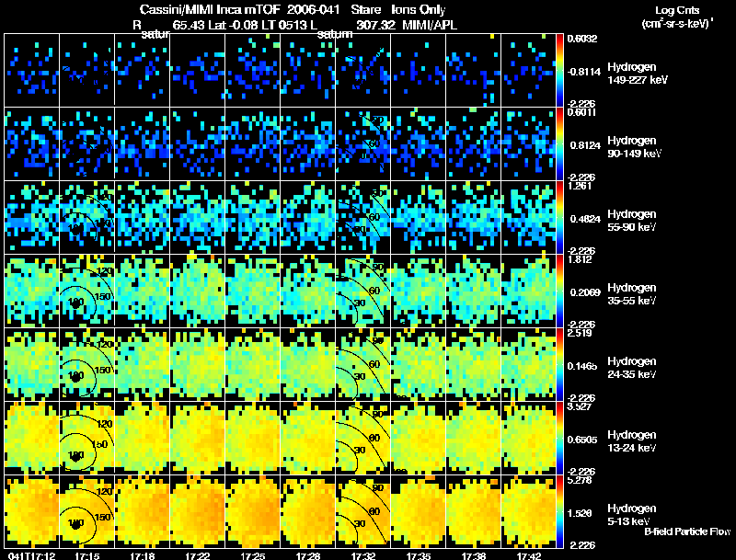Select the 17:42 time label
Viewport: 736px width, 560px height.
[528, 555]
